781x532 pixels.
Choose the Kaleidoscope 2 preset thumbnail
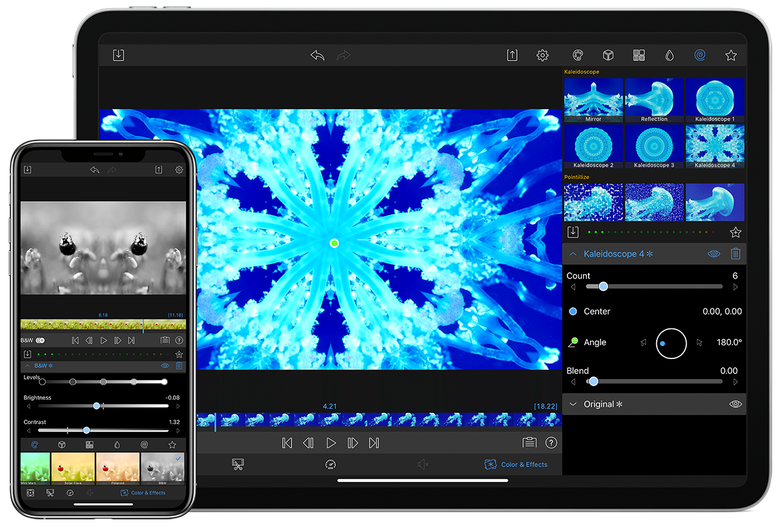point(593,147)
